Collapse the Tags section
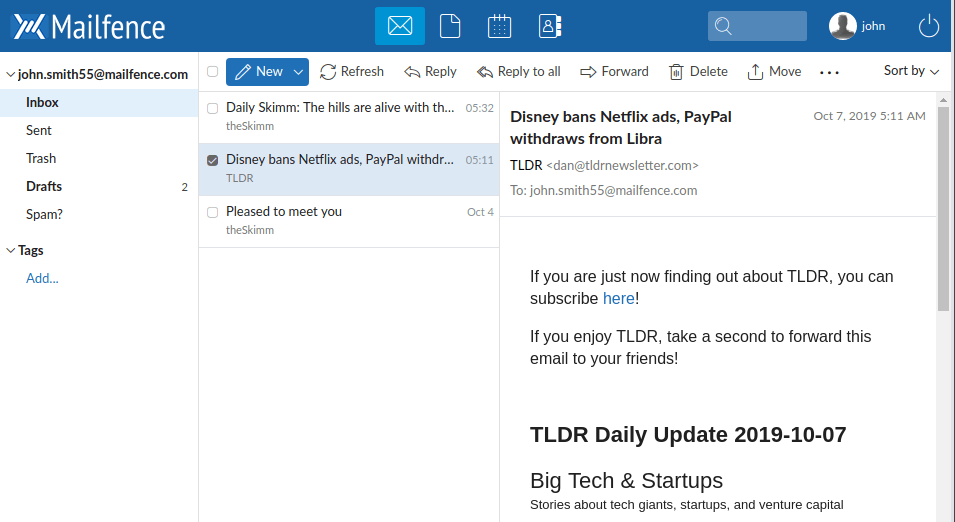Image resolution: width=955 pixels, height=522 pixels. pyautogui.click(x=10, y=250)
